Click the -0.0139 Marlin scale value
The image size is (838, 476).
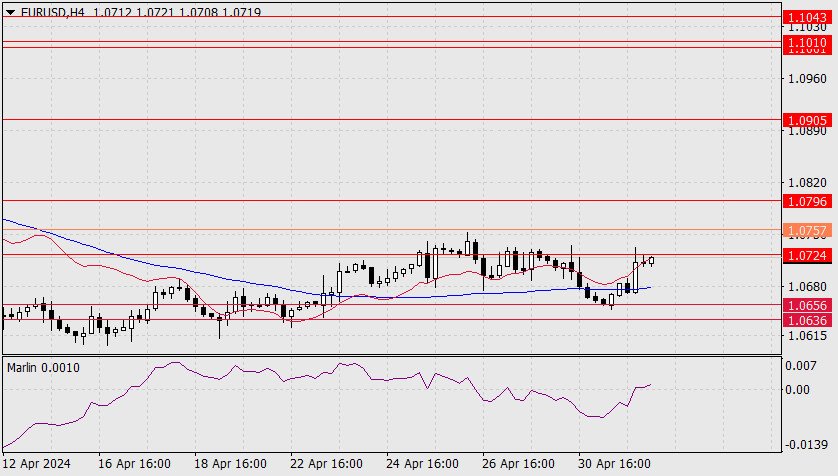[x=806, y=444]
